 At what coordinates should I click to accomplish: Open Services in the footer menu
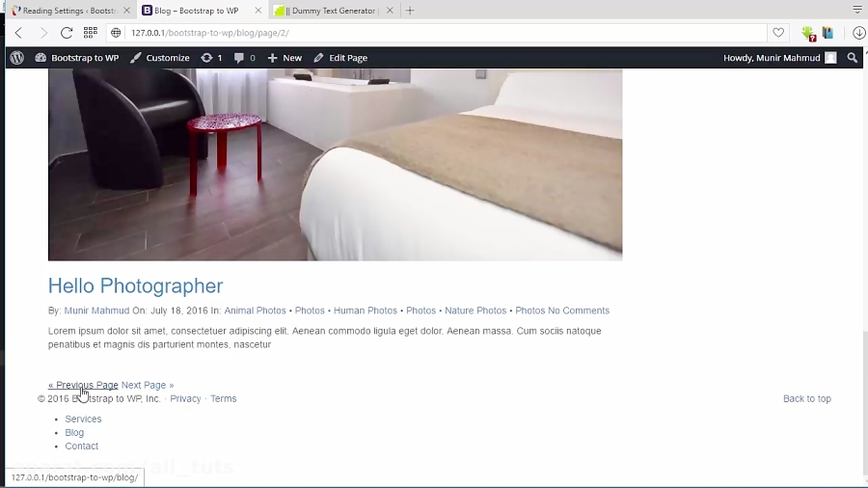[x=83, y=419]
